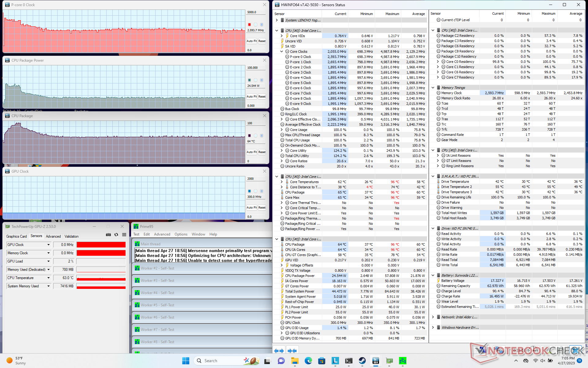Click the Prime95 icon in the taskbar
The image size is (588, 368).
[403, 361]
